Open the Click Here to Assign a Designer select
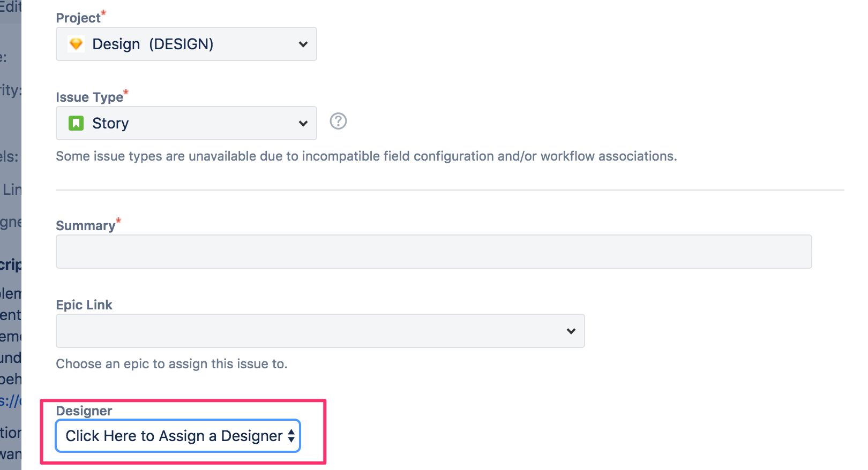Screen dimensions: 868x470 (178, 436)
